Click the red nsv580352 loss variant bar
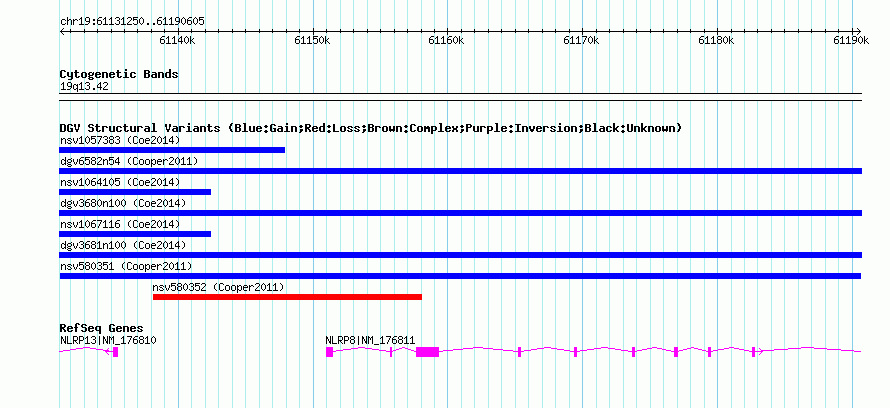The height and width of the screenshot is (408, 890). pyautogui.click(x=287, y=297)
